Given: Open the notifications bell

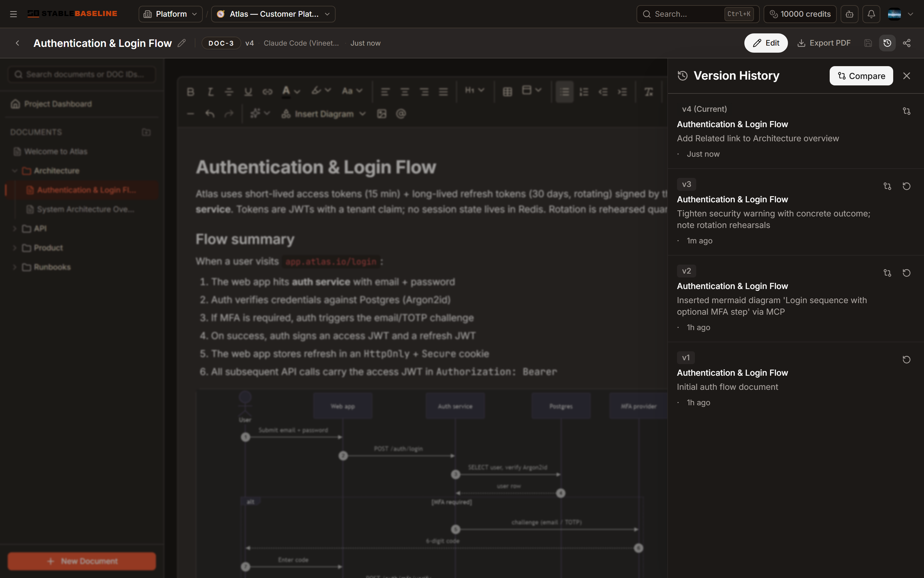Looking at the screenshot, I should tap(871, 14).
